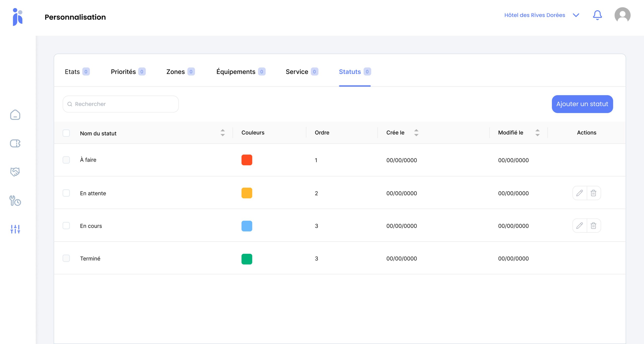Click the home icon in sidebar
This screenshot has width=644, height=344.
tap(15, 115)
